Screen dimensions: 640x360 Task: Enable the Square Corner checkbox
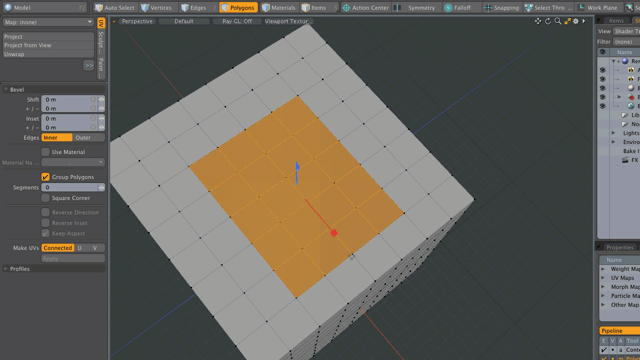pos(45,198)
